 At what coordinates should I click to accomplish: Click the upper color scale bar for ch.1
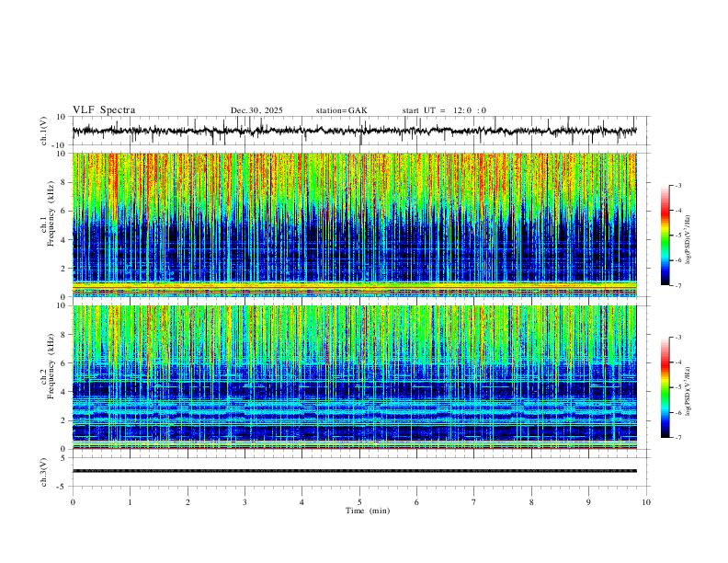pos(665,236)
